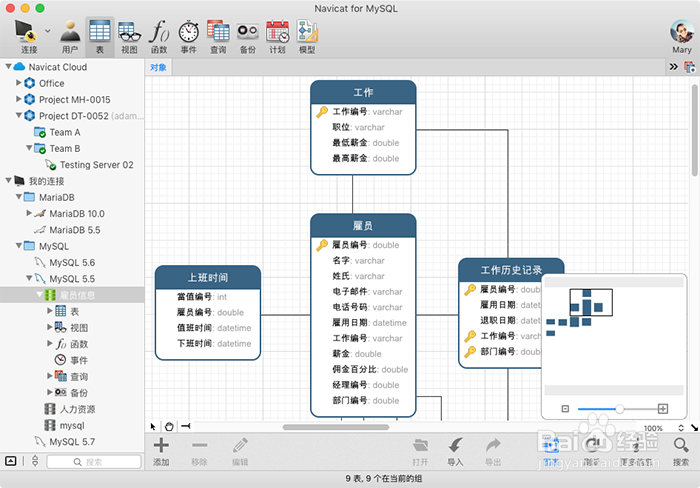Image resolution: width=700 pixels, height=488 pixels.
Task: Click the 导出 export button
Action: click(x=493, y=451)
